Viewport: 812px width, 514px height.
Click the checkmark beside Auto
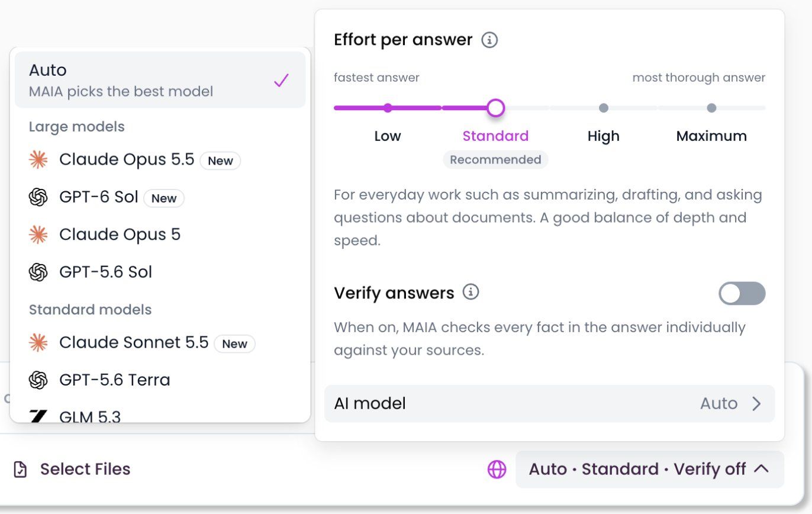(281, 81)
